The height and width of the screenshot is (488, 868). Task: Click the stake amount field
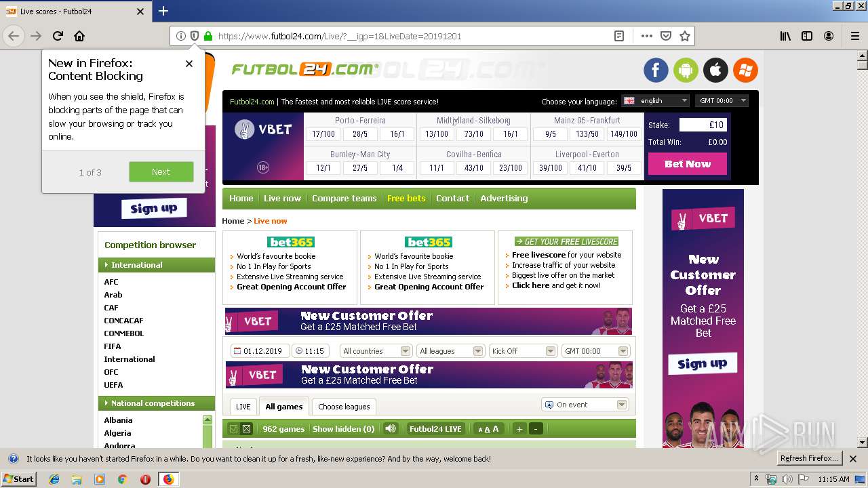click(703, 125)
